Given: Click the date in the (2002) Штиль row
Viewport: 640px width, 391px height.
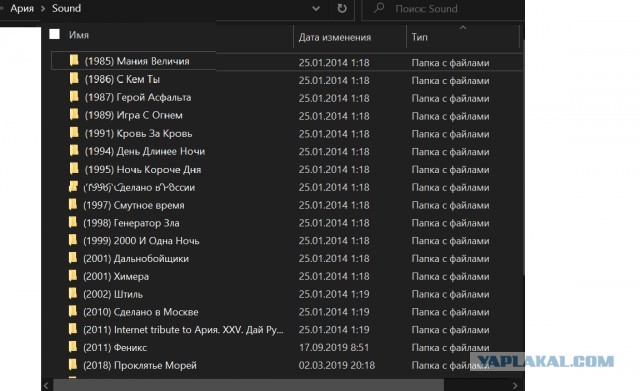Looking at the screenshot, I should [x=334, y=294].
